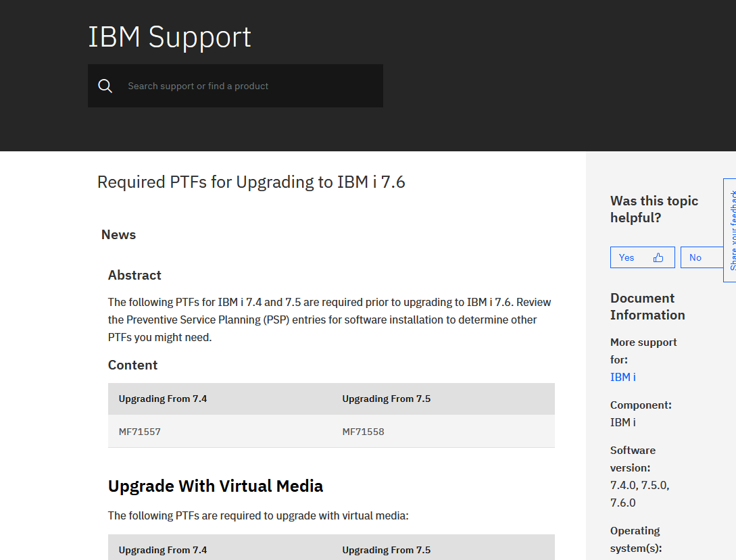The height and width of the screenshot is (560, 736).
Task: Click No under Was this topic helpful
Action: tap(695, 257)
